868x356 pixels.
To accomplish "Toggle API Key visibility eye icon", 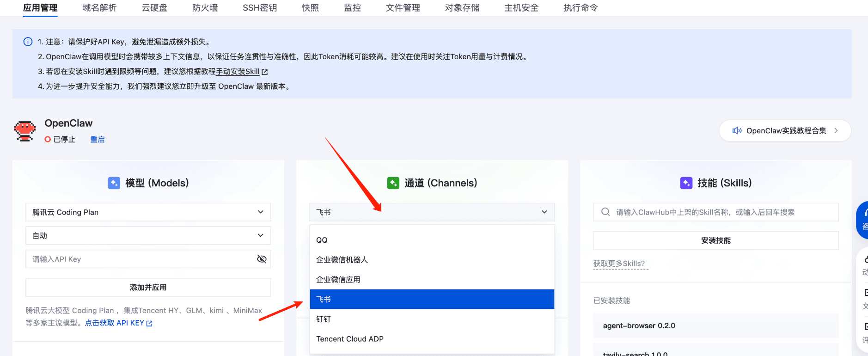I will [x=262, y=259].
